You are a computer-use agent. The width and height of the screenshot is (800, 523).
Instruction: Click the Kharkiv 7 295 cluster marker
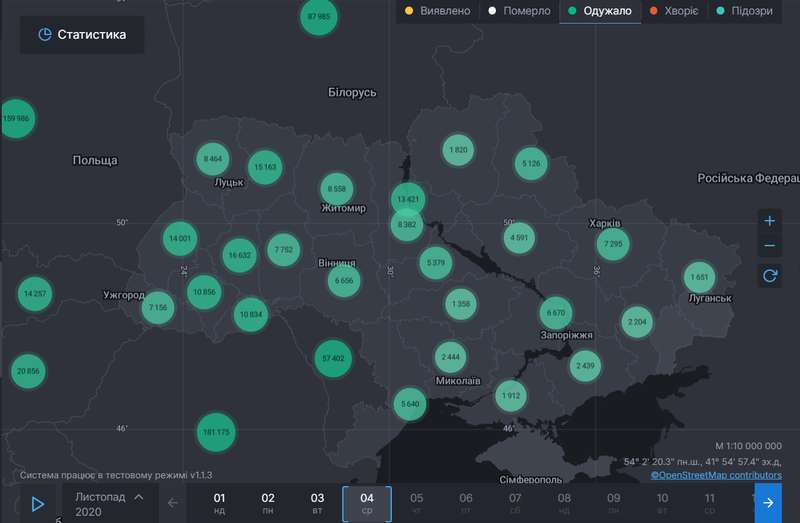click(x=614, y=243)
